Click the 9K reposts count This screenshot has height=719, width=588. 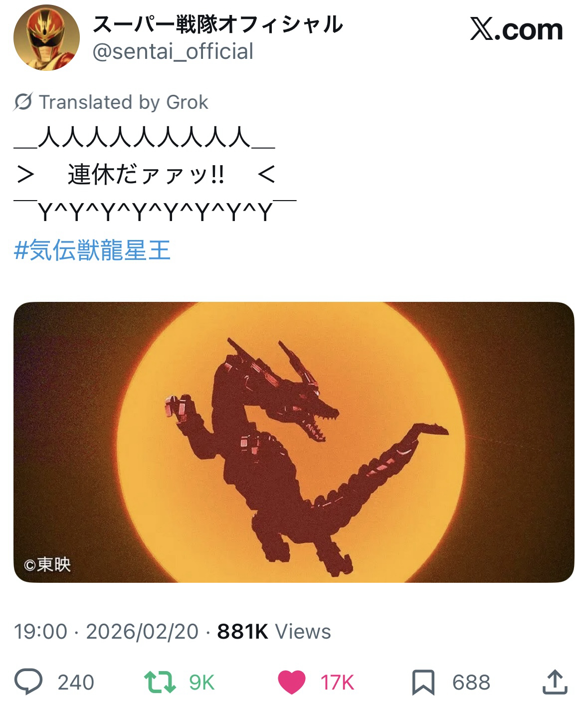click(x=201, y=682)
